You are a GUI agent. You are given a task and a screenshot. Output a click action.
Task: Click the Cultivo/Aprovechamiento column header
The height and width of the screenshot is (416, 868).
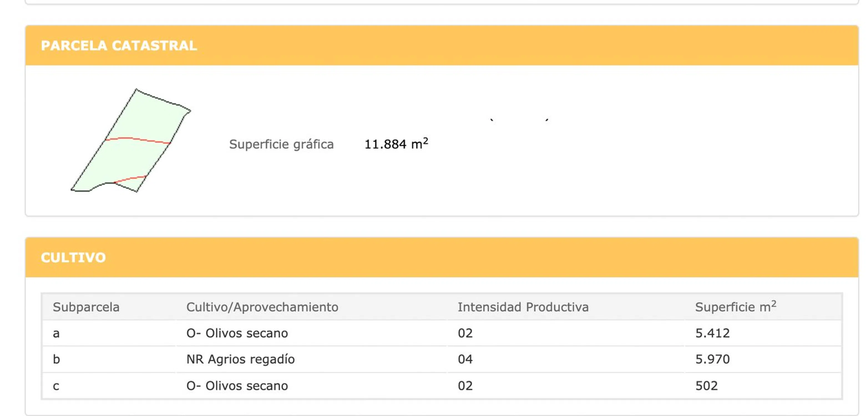click(x=262, y=307)
